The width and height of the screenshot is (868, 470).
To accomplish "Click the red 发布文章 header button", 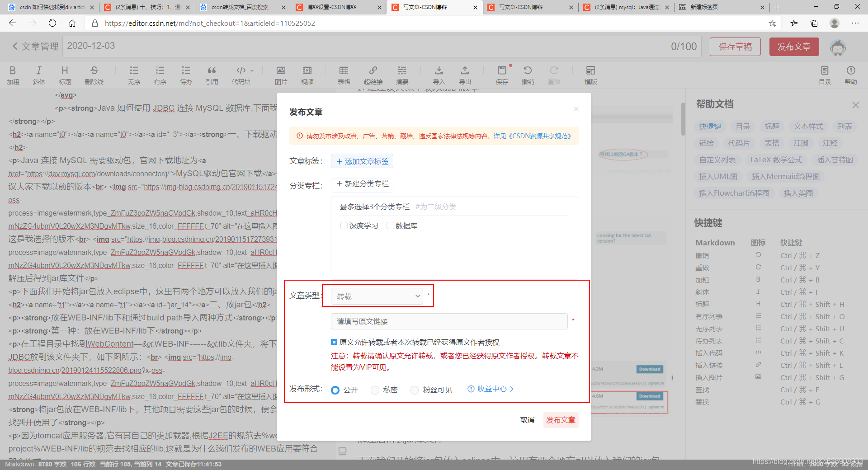I will click(794, 47).
